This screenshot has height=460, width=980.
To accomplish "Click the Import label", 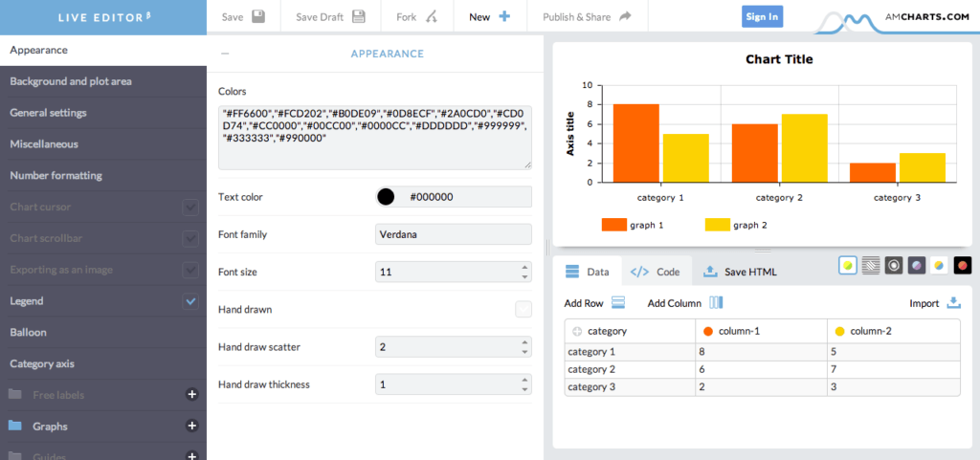I will coord(924,303).
